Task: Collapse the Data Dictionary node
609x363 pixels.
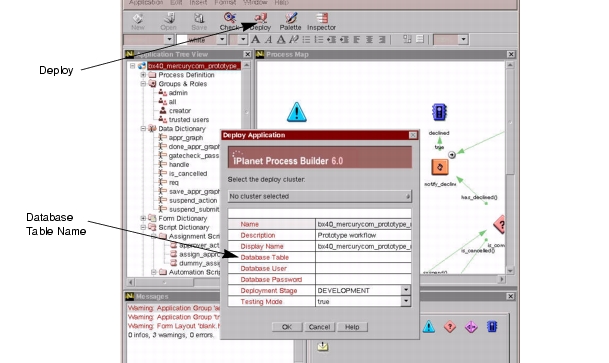Action: click(143, 129)
